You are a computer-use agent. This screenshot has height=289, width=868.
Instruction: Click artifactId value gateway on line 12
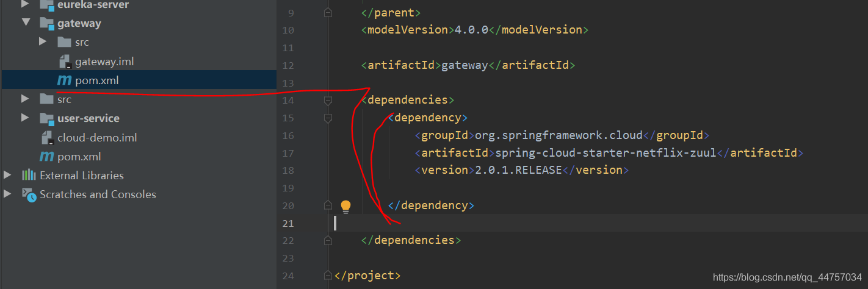pos(465,65)
